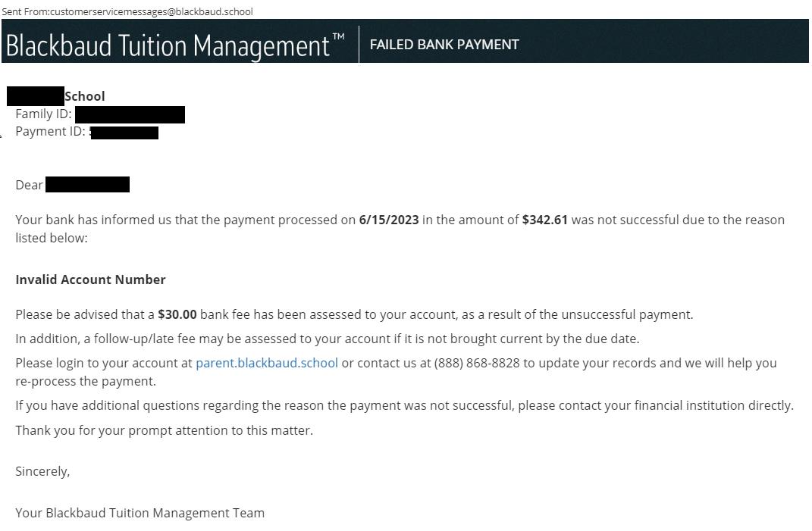Click the redacted Payment ID value
Image resolution: width=812 pixels, height=531 pixels.
tap(124, 133)
